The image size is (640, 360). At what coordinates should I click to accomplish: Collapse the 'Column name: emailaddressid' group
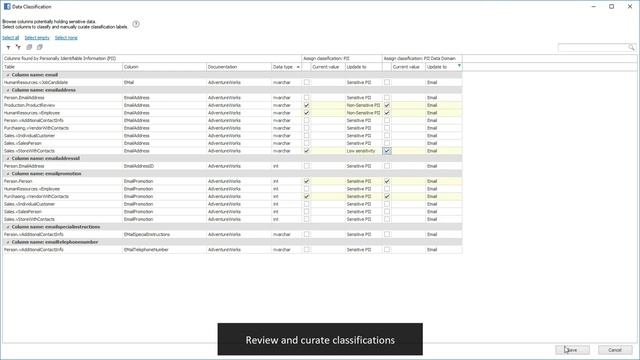click(x=8, y=158)
